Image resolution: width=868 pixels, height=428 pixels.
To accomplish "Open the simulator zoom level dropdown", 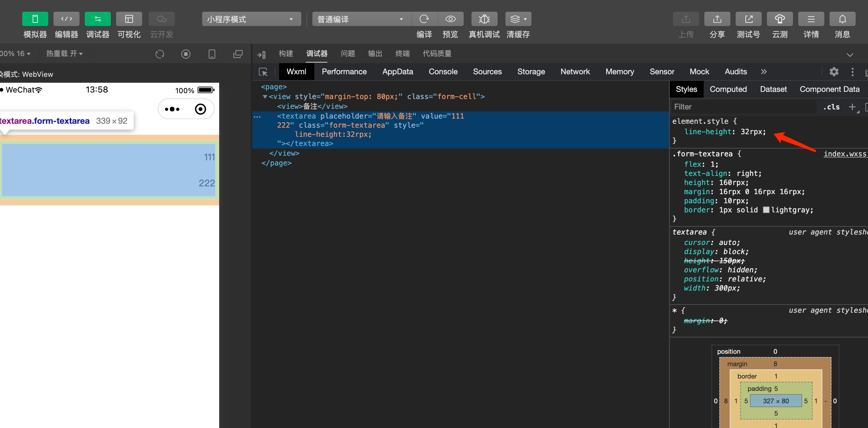I will click(x=15, y=53).
